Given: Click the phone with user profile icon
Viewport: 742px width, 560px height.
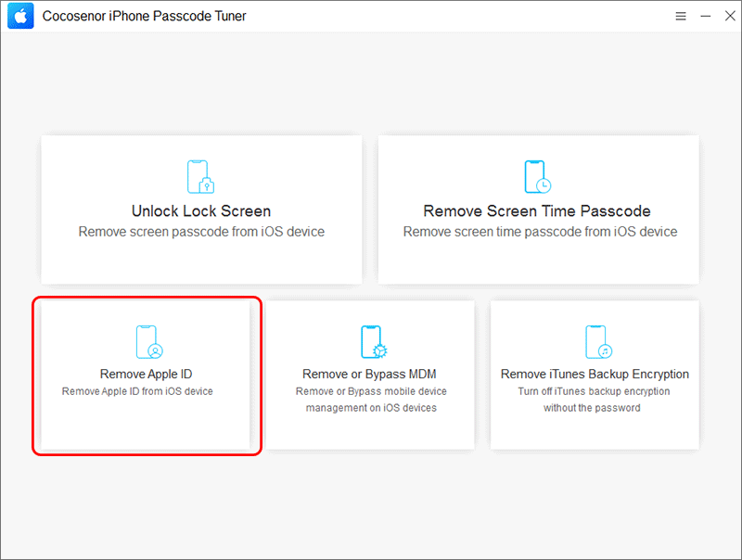Looking at the screenshot, I should (x=149, y=342).
